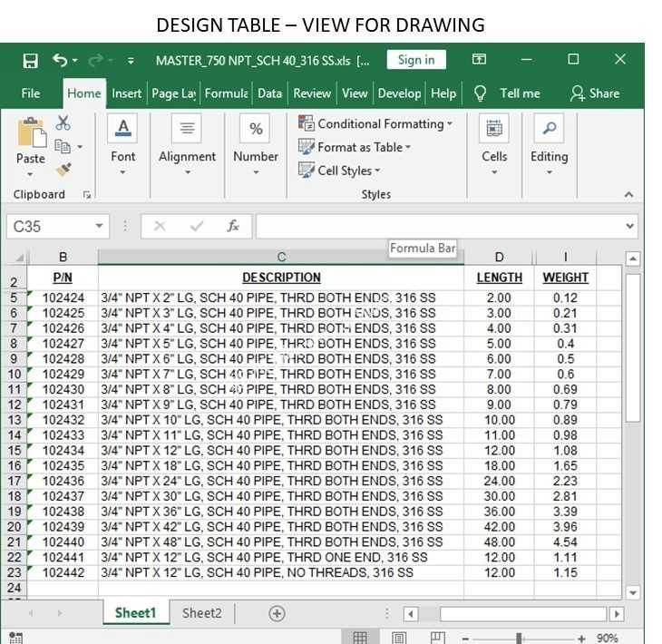
Task: Click the Copy icon
Action: [63, 147]
